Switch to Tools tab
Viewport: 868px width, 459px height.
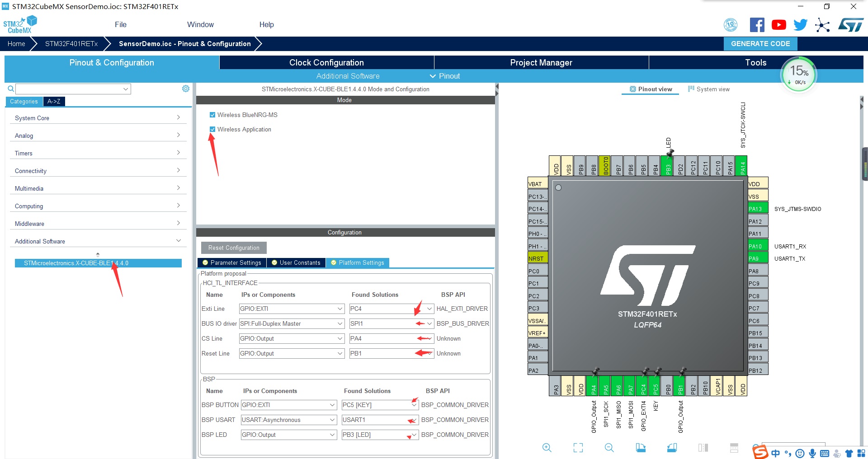pyautogui.click(x=756, y=62)
